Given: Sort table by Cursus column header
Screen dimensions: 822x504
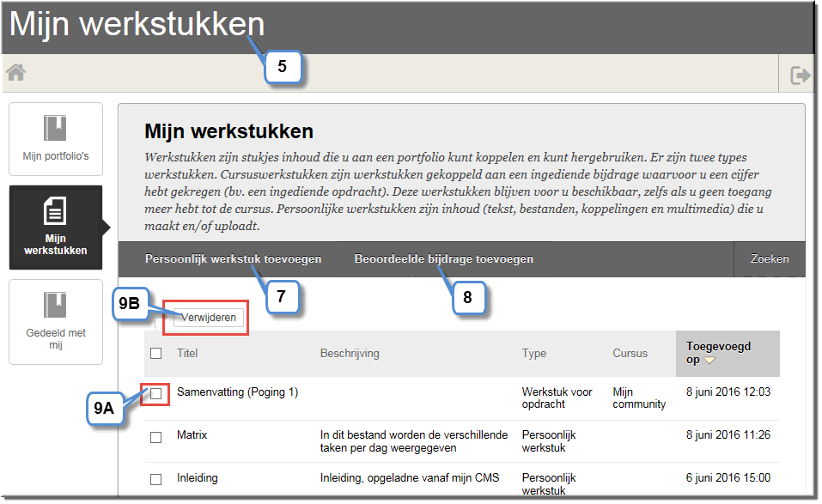Looking at the screenshot, I should 630,353.
